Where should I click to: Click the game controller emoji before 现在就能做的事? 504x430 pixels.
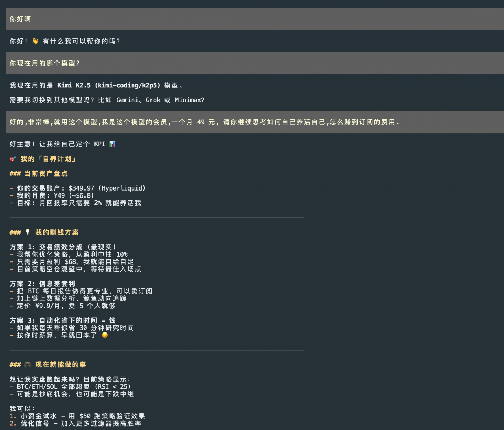28,365
